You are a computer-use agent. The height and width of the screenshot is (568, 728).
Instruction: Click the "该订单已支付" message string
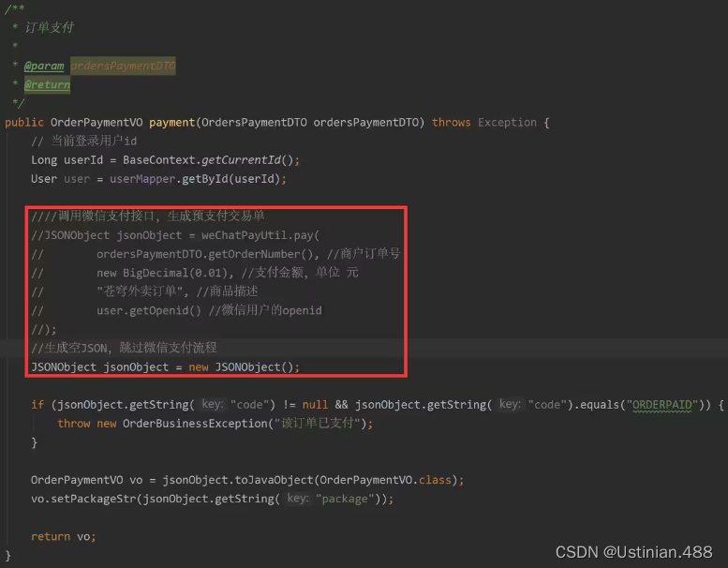[x=317, y=424]
